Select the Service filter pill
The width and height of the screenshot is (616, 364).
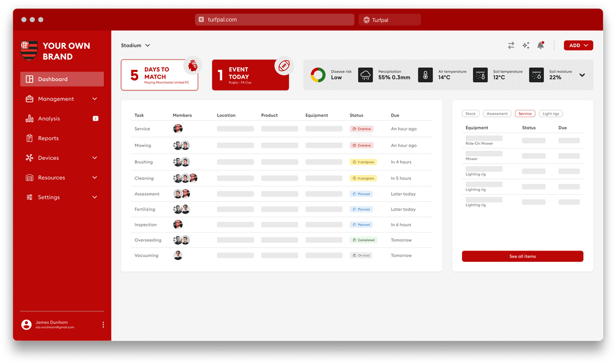pos(525,113)
